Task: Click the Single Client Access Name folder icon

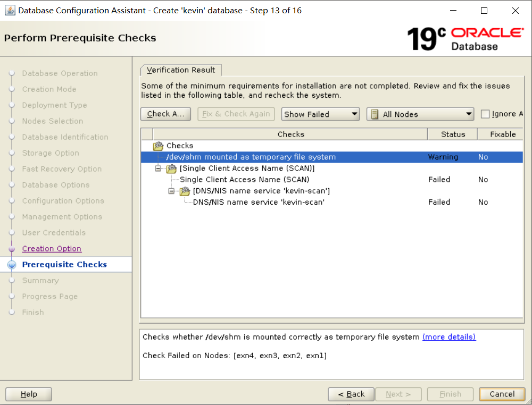Action: point(171,168)
